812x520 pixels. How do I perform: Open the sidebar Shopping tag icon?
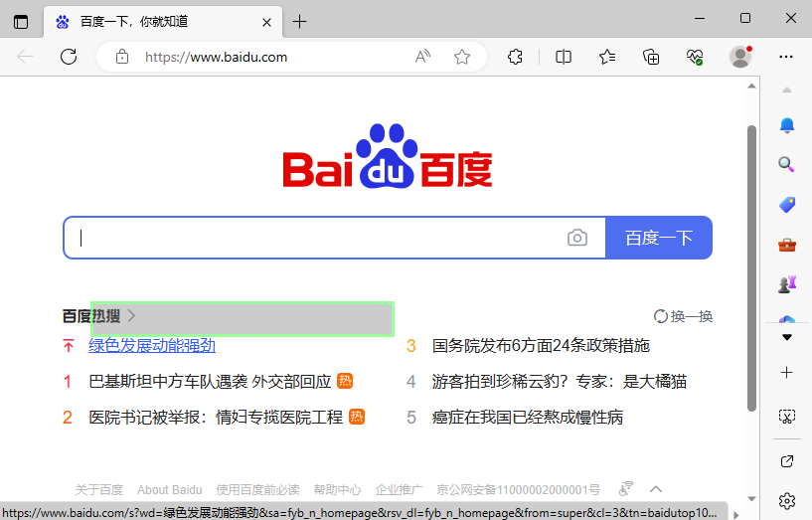pos(786,204)
